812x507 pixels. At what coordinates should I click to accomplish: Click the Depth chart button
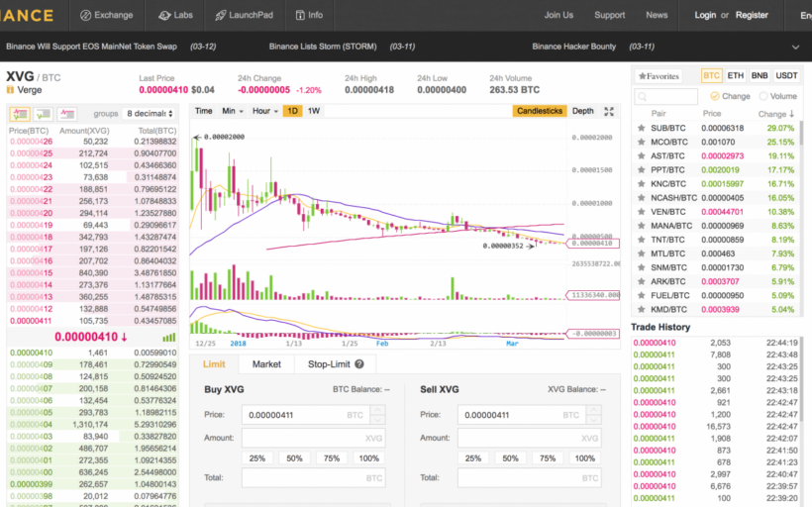coord(583,112)
